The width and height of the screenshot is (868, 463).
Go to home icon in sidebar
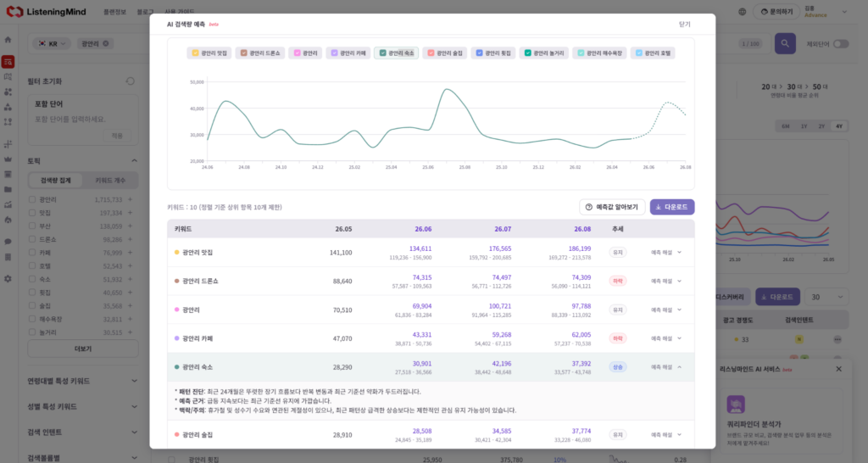pos(8,40)
